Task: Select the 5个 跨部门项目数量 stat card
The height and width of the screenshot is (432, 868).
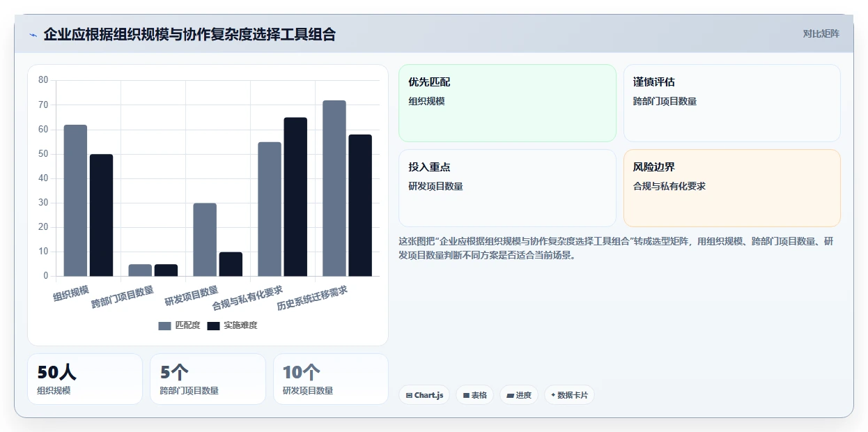Action: [x=208, y=379]
